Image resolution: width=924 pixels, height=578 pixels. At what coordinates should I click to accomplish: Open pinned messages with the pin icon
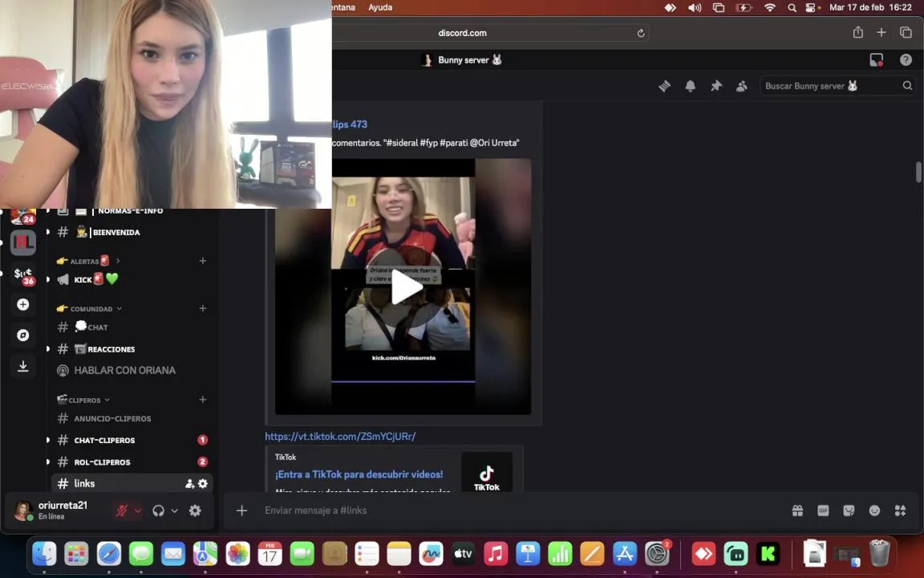point(716,86)
